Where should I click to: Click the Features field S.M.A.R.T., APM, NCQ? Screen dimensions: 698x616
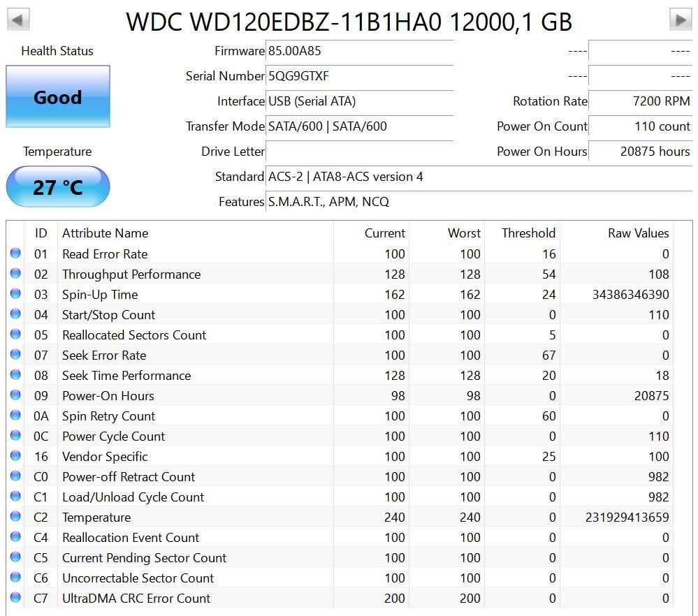(479, 202)
